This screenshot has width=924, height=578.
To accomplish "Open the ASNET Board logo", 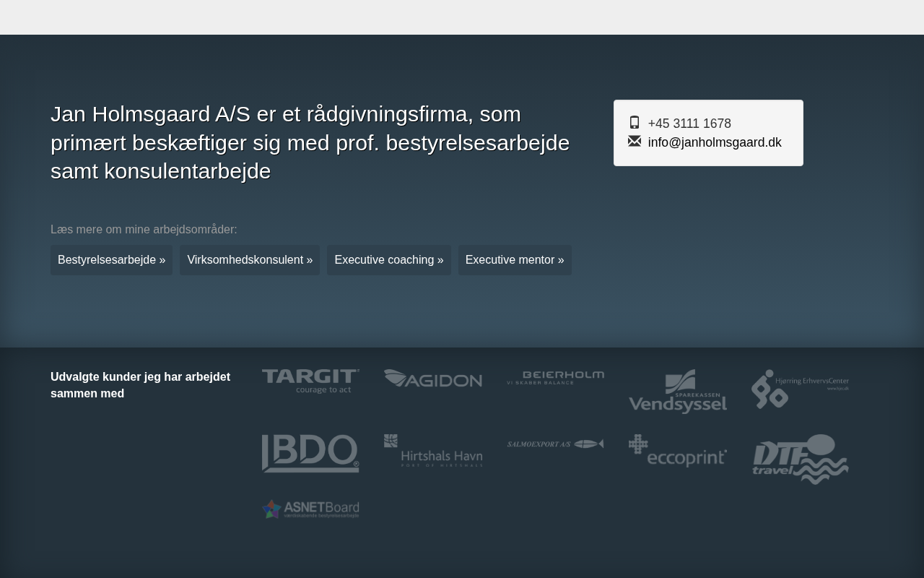I will [310, 509].
